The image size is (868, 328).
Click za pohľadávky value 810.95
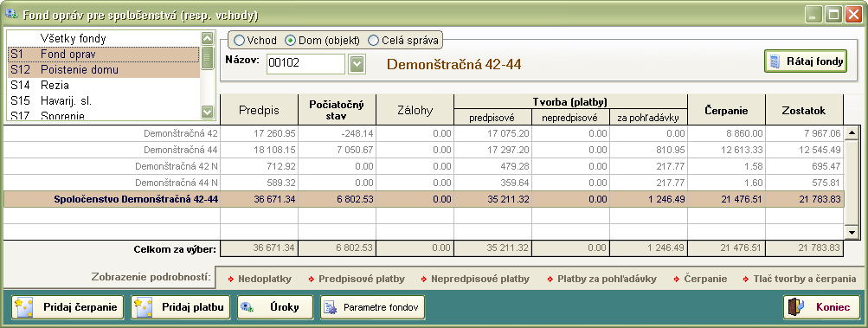tap(672, 150)
